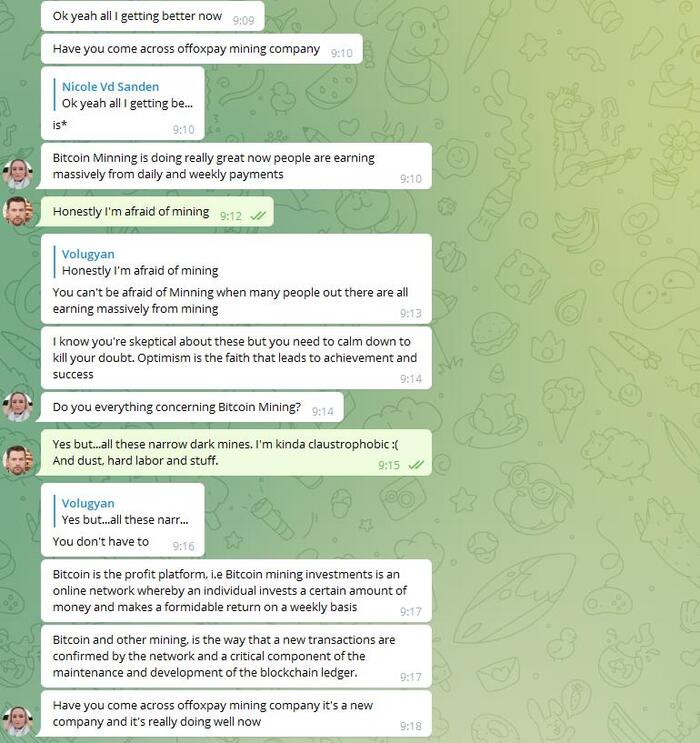Open quoted Volugyan reply Yes but all these narr
Screen dimensions: 700x743
pyautogui.click(x=125, y=511)
